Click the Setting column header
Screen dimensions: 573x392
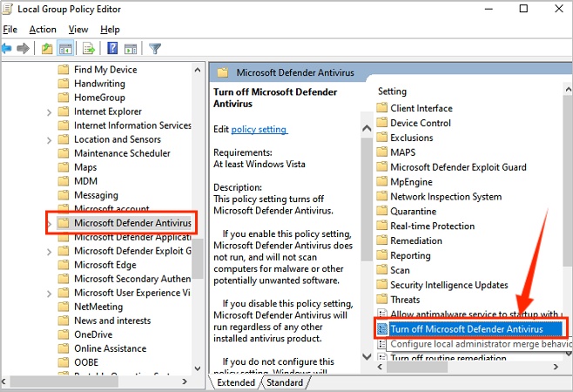[x=392, y=91]
